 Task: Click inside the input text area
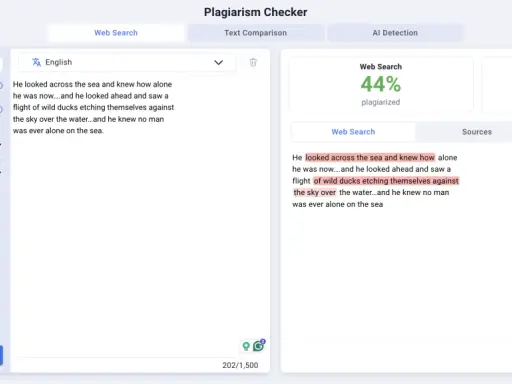[x=140, y=213]
